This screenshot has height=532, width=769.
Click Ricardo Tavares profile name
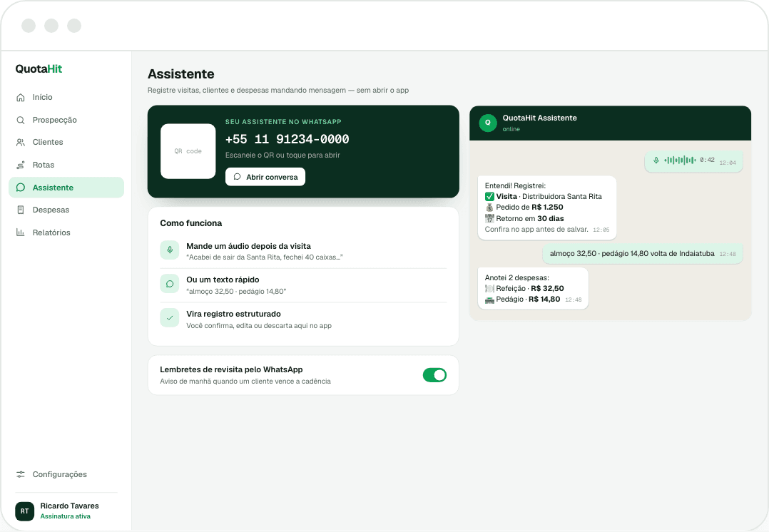click(x=70, y=506)
